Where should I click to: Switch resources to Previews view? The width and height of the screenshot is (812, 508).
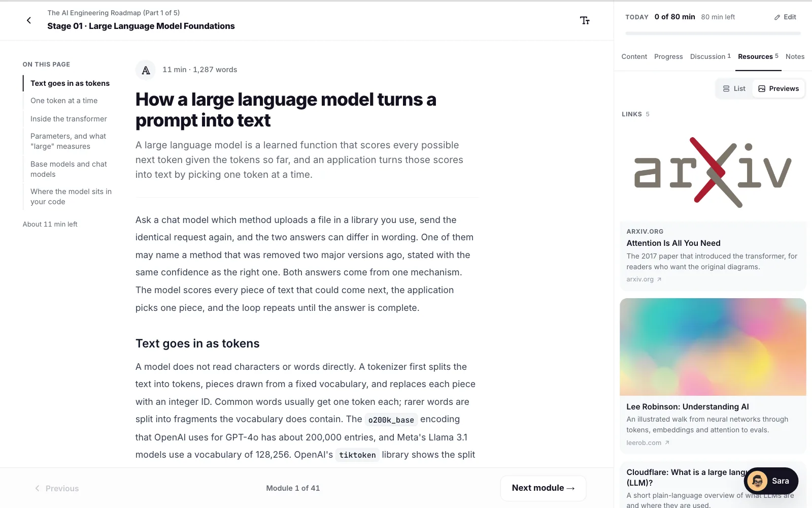(x=779, y=88)
